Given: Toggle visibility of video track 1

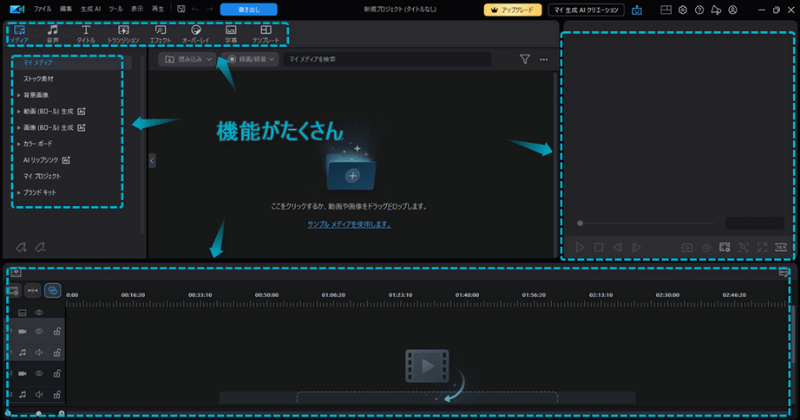Looking at the screenshot, I should [x=39, y=331].
